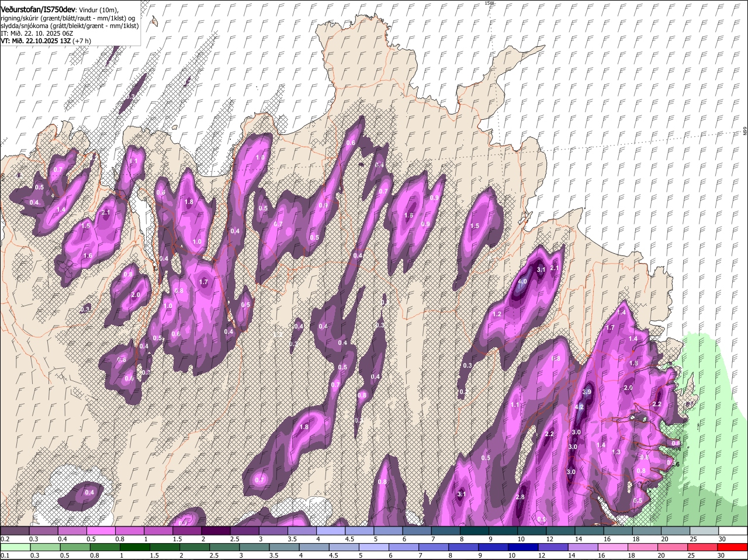Select the purple-row legend swatch between 0.5 and 0.8

tap(101, 531)
